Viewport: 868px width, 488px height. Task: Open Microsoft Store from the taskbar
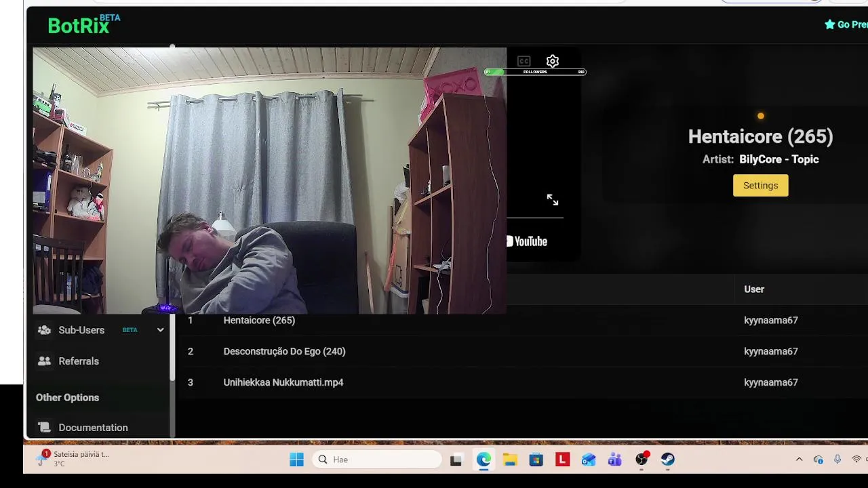[536, 460]
